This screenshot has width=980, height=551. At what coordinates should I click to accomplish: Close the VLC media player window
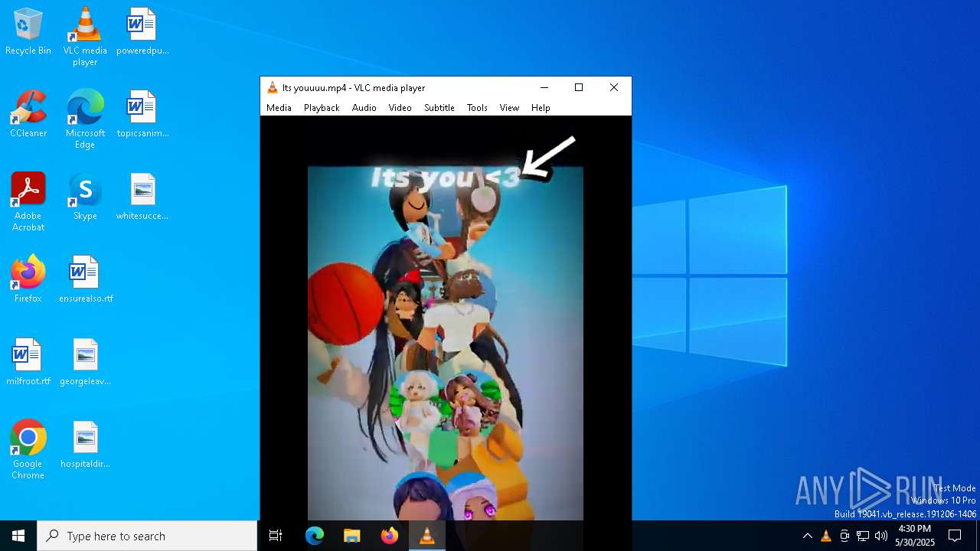click(x=613, y=88)
